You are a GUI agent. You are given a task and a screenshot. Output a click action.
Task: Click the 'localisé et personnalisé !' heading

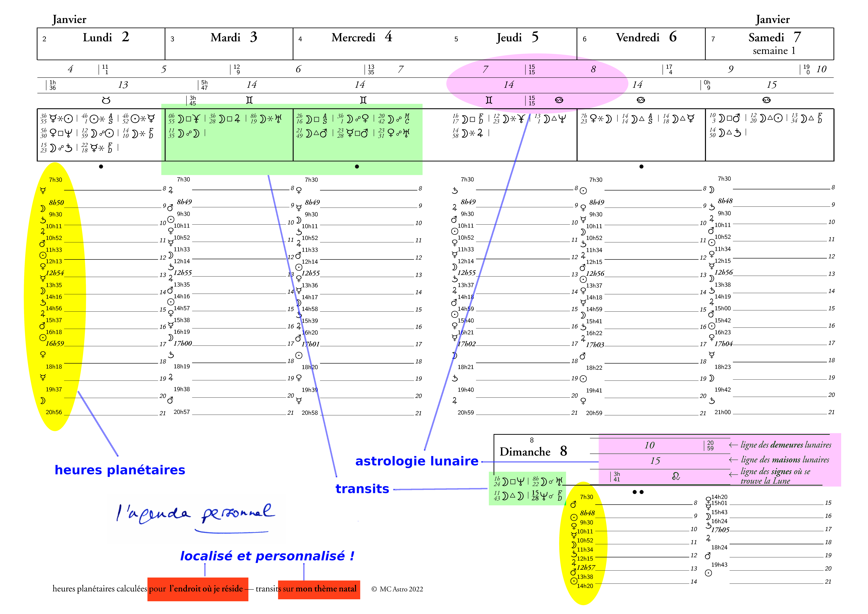[x=267, y=556]
